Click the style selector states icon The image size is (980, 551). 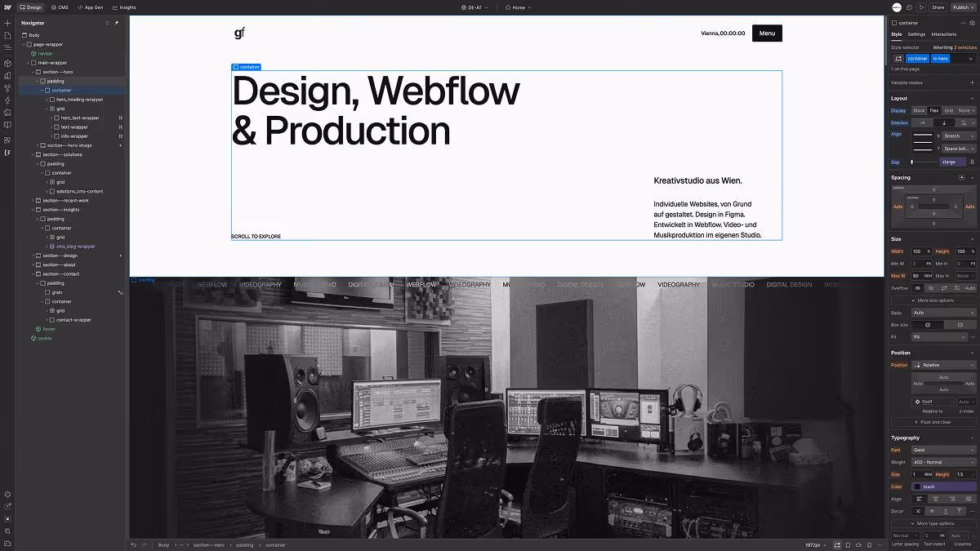click(898, 59)
